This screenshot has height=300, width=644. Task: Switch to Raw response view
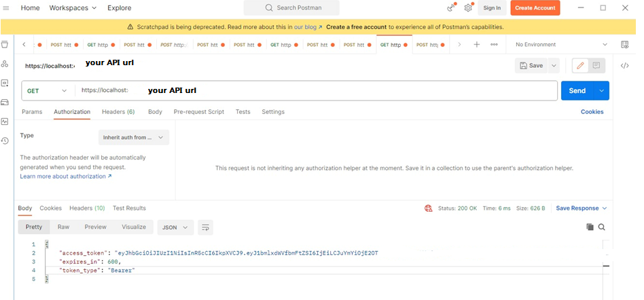point(63,227)
